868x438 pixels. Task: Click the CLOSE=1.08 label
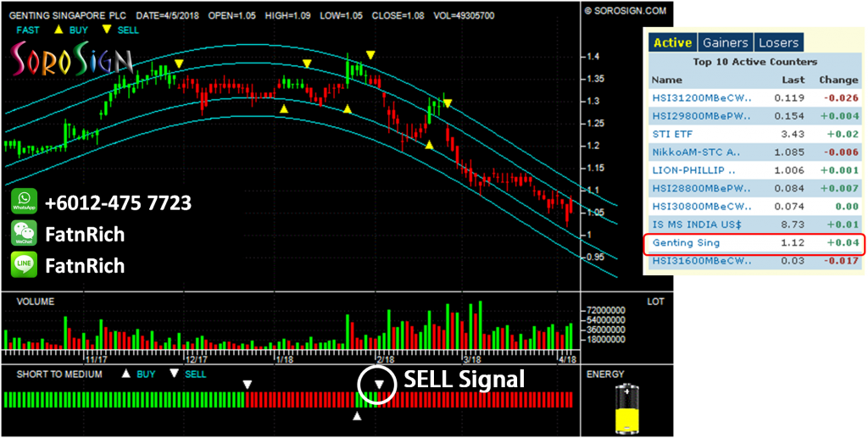398,16
